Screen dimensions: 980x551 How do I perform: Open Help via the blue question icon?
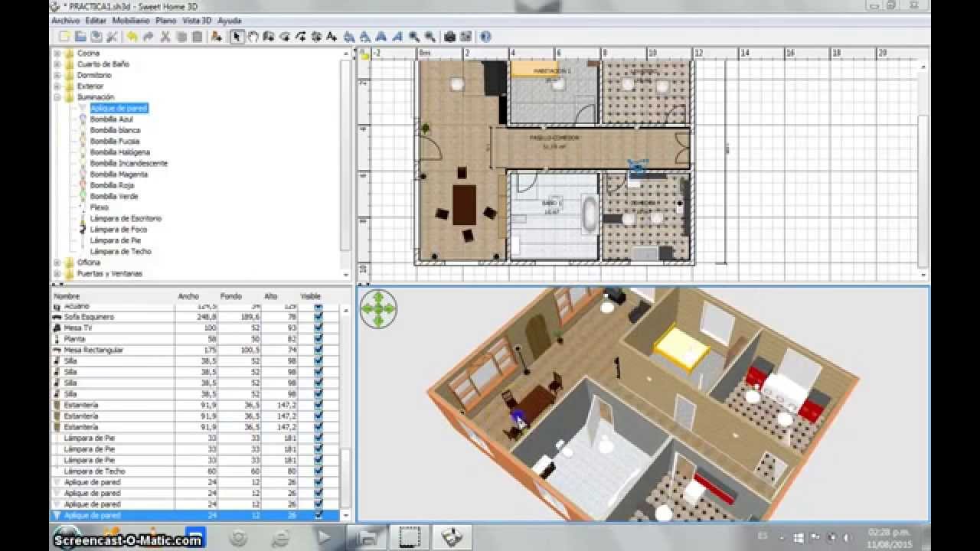point(485,37)
